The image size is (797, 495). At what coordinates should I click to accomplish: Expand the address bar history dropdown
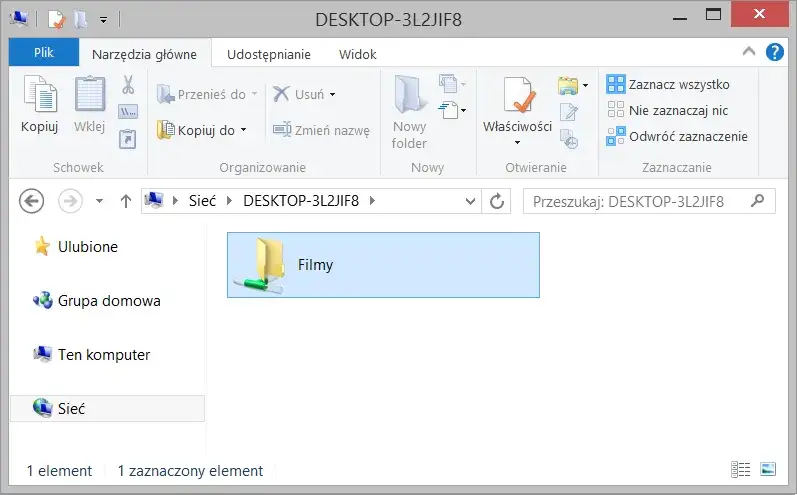(x=470, y=201)
